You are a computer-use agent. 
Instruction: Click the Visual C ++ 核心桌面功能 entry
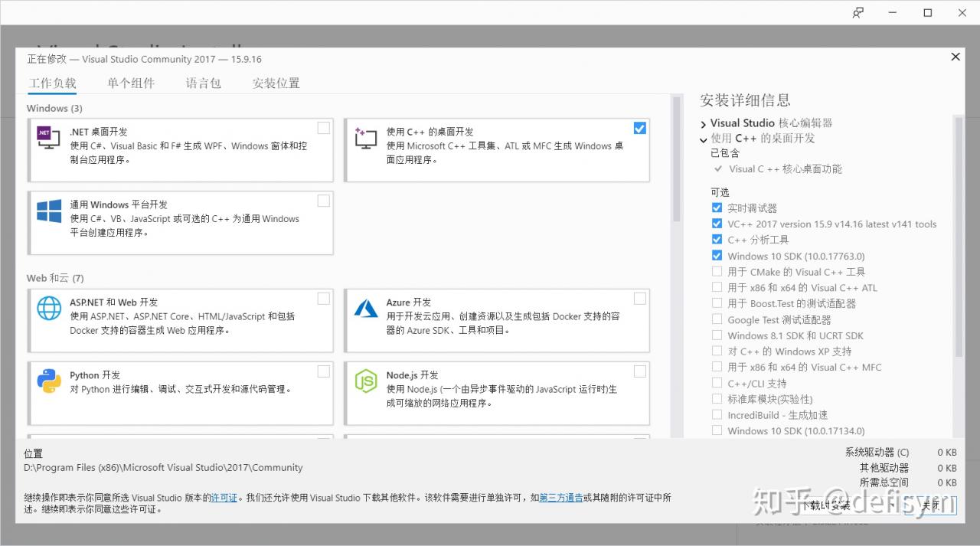pos(786,169)
